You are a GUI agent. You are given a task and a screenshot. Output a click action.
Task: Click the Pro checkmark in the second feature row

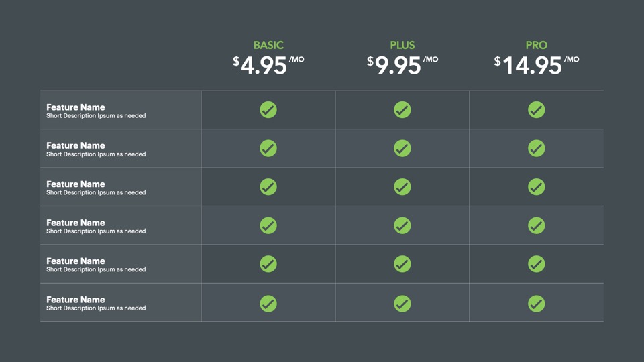point(537,148)
